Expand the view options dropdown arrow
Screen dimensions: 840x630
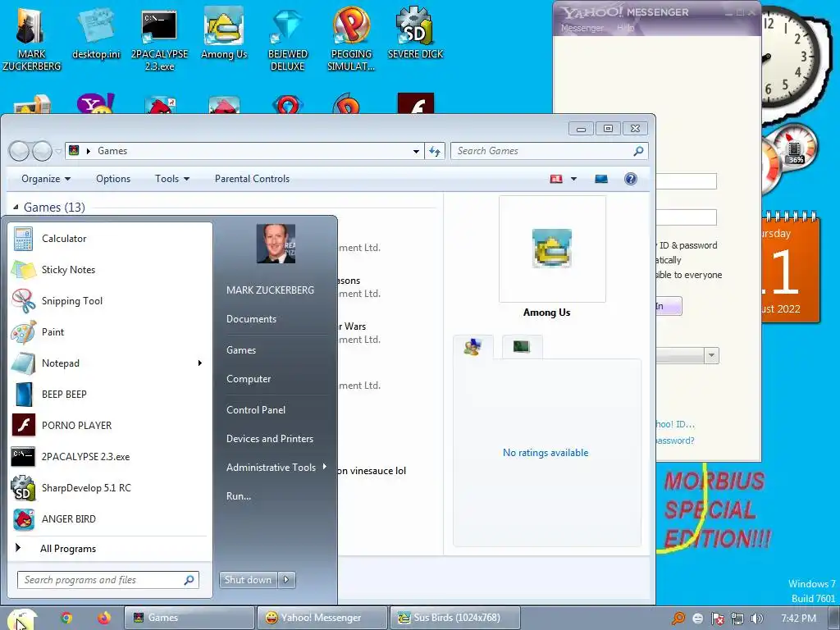(573, 179)
